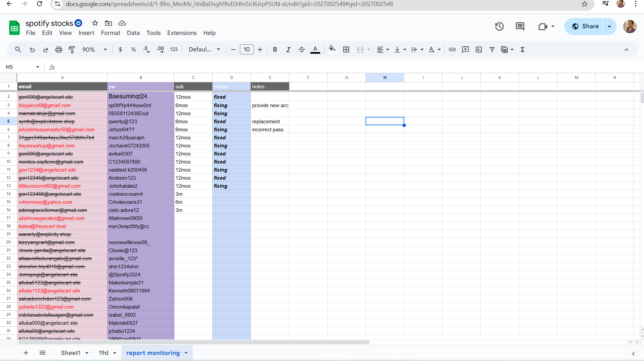
Task: Open the Data menu
Action: tap(133, 33)
